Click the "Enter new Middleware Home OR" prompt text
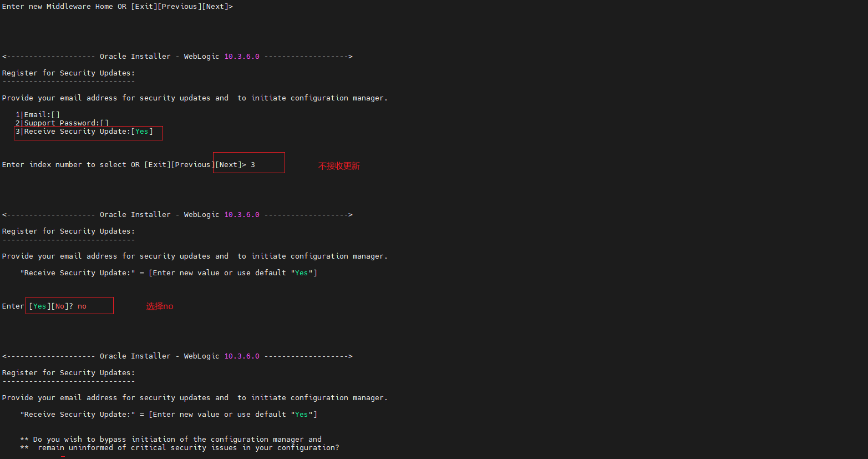 (64, 7)
